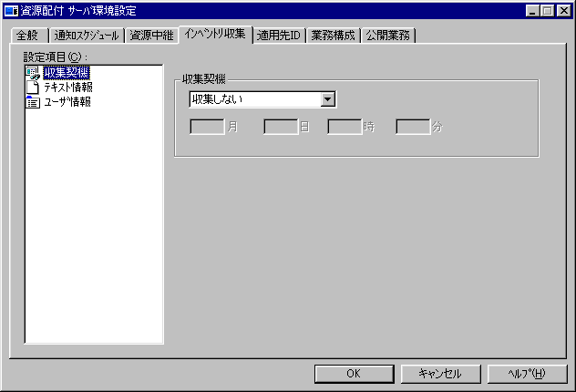576x392 pixels.
Task: Select ユーザ情報 in the settings list
Action: click(67, 102)
